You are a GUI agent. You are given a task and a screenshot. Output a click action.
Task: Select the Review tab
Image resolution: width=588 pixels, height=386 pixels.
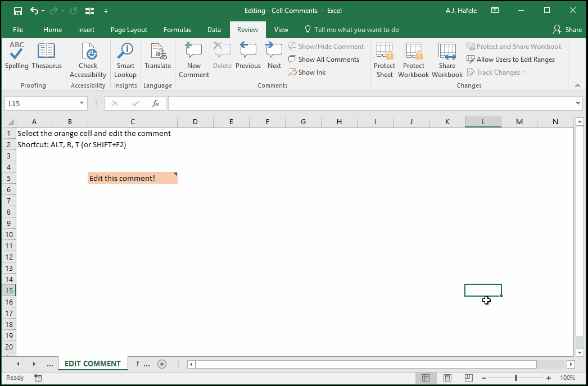point(247,30)
